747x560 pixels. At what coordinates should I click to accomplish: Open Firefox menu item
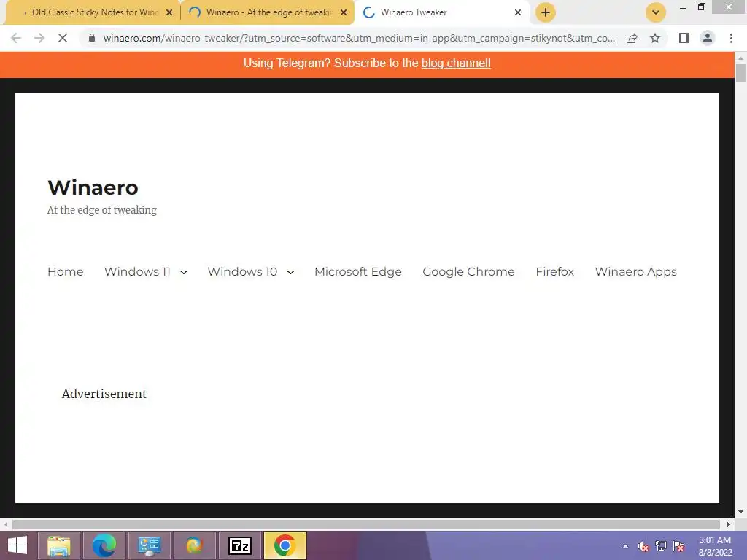[554, 271]
